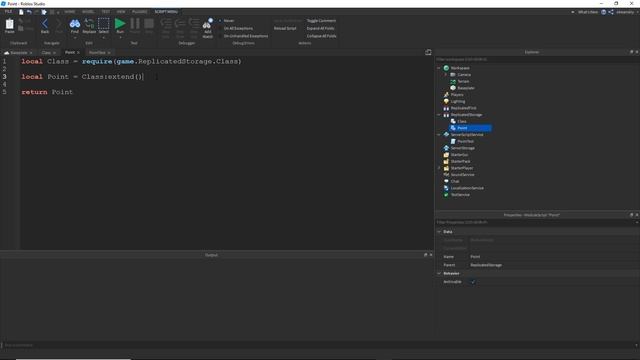Close the Point script tab
The image size is (640, 360).
pos(78,53)
